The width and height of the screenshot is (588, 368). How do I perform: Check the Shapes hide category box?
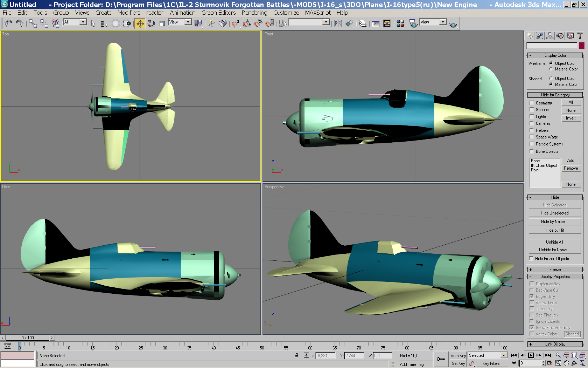[x=532, y=110]
